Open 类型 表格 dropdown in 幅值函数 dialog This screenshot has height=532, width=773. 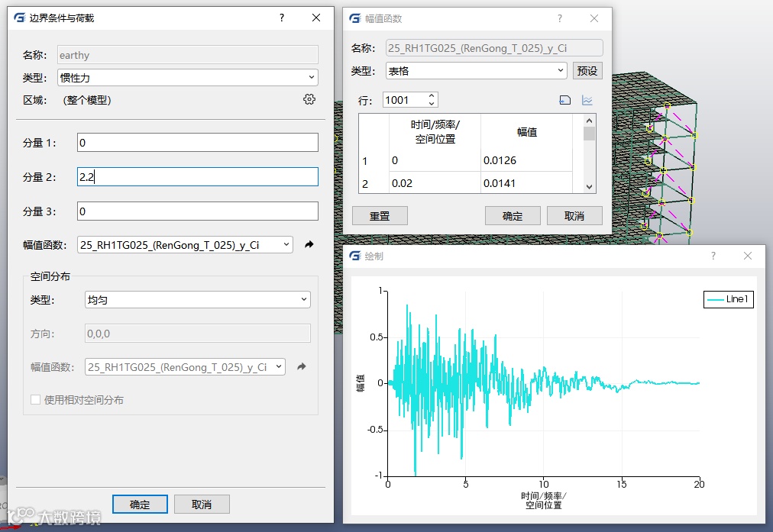tap(476, 71)
